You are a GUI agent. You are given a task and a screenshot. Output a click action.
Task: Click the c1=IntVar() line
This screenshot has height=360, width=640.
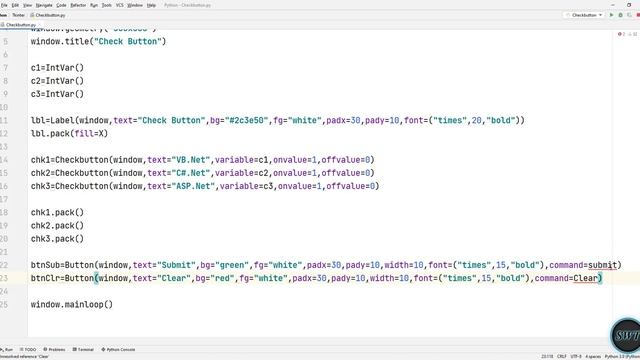57,68
